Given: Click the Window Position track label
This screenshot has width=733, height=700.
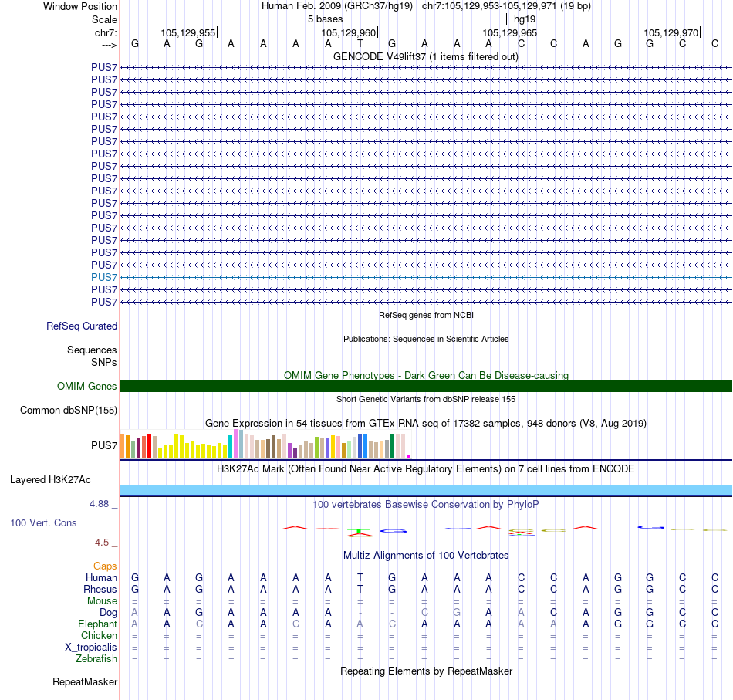Looking at the screenshot, I should pos(80,6).
